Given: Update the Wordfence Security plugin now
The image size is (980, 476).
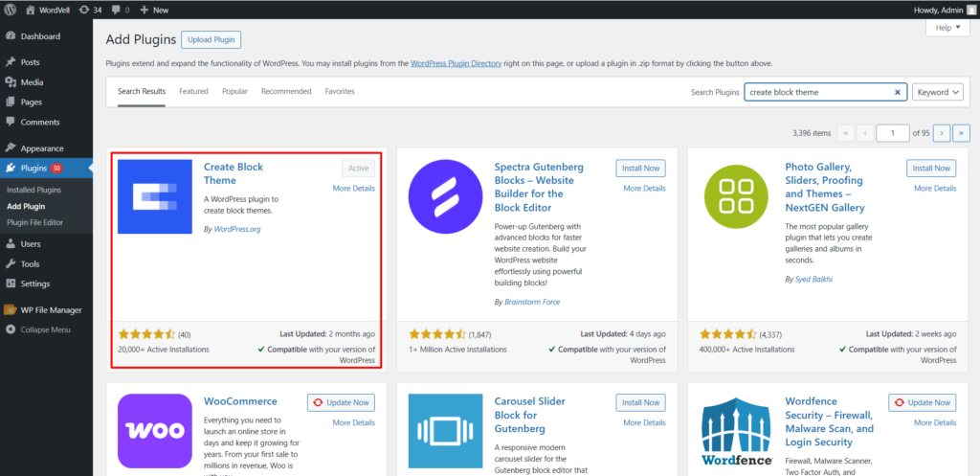Looking at the screenshot, I should (x=923, y=403).
